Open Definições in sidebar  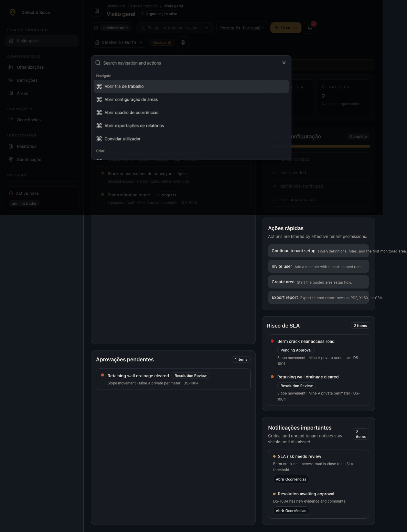click(x=42, y=80)
